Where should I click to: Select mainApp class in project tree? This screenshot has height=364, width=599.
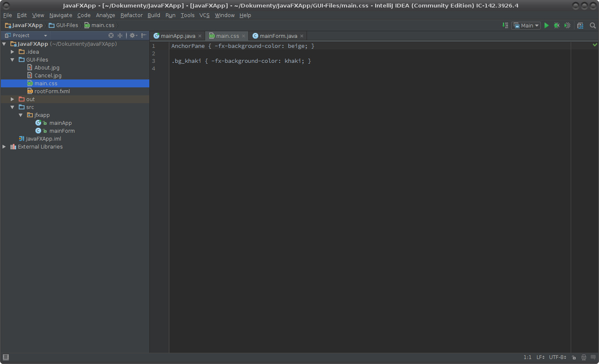[x=60, y=123]
